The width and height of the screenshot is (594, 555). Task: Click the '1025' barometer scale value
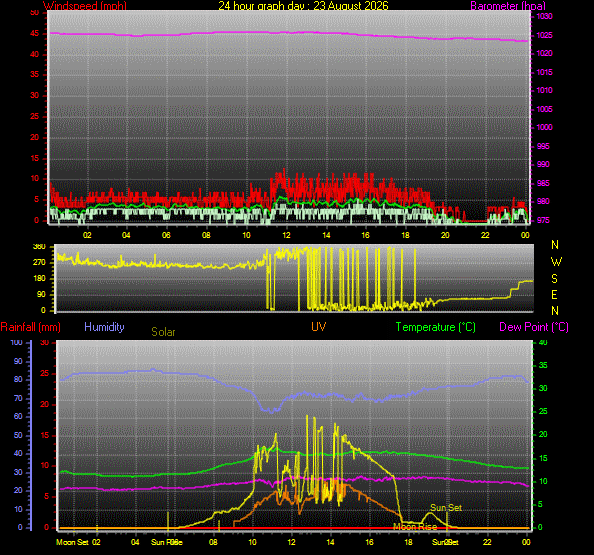tap(544, 35)
